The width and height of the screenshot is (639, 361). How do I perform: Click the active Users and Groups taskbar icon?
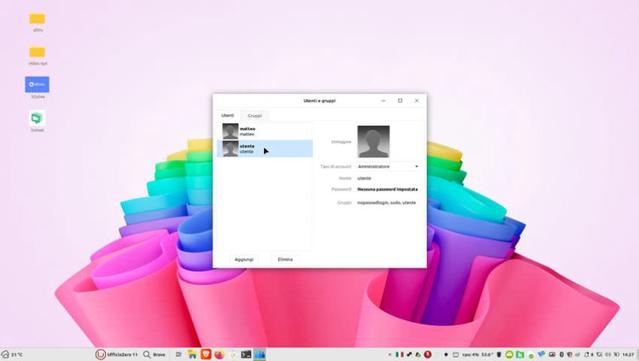tap(260, 354)
